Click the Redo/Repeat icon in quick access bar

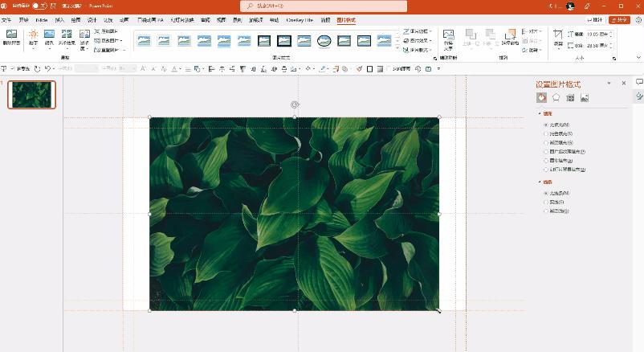[37, 69]
